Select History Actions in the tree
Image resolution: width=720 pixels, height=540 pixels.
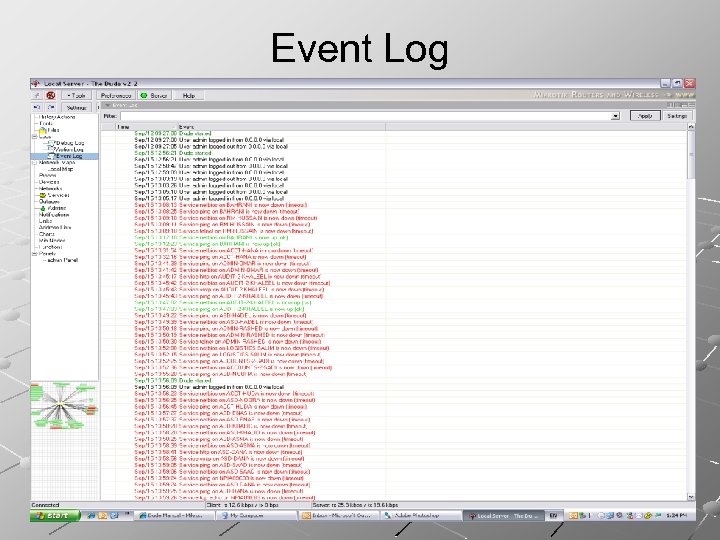click(56, 117)
